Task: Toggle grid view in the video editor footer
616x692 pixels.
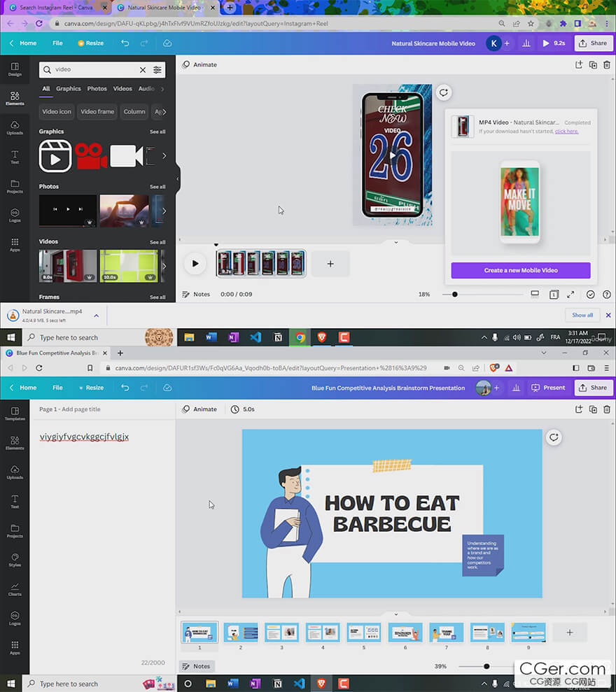Action: [x=554, y=295]
